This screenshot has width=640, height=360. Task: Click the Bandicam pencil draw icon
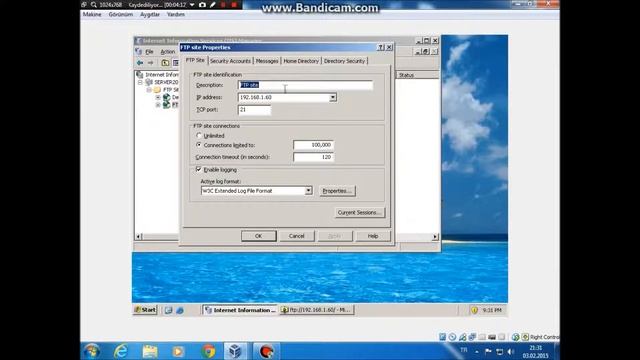pos(213,4)
